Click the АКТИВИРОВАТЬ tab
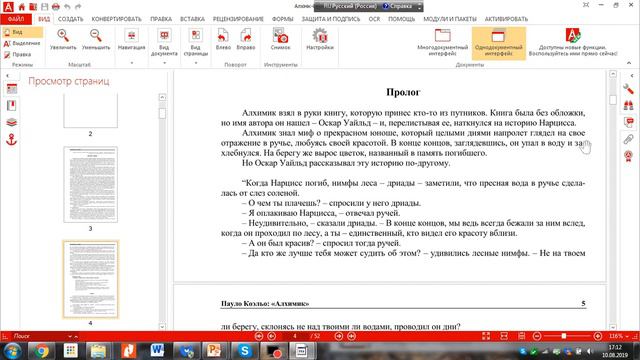Screen dimensions: 640x360 [506, 19]
